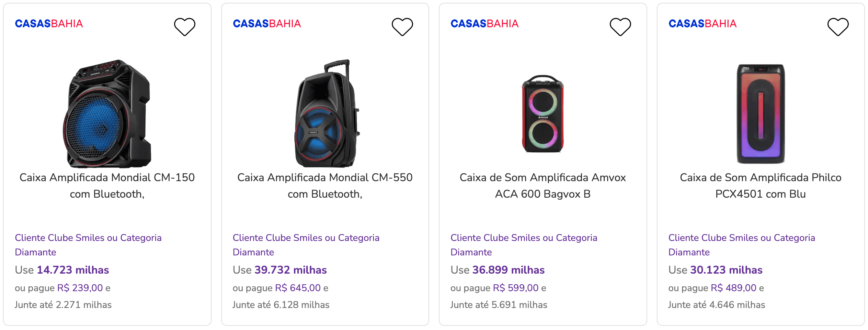Open the Mondial CM-550 trolley speaker image
868x330 pixels.
tap(326, 113)
